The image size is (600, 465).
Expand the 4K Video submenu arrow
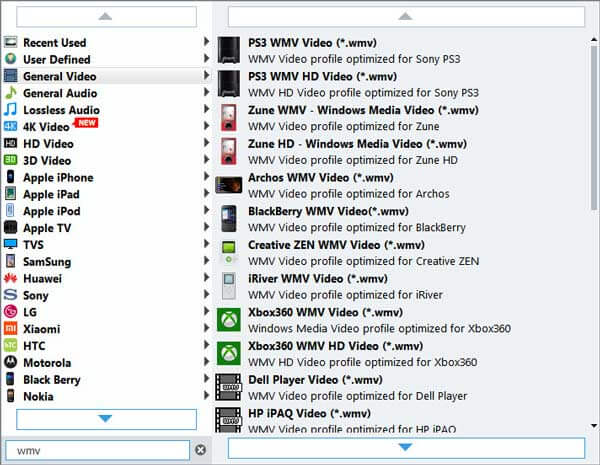coord(206,126)
